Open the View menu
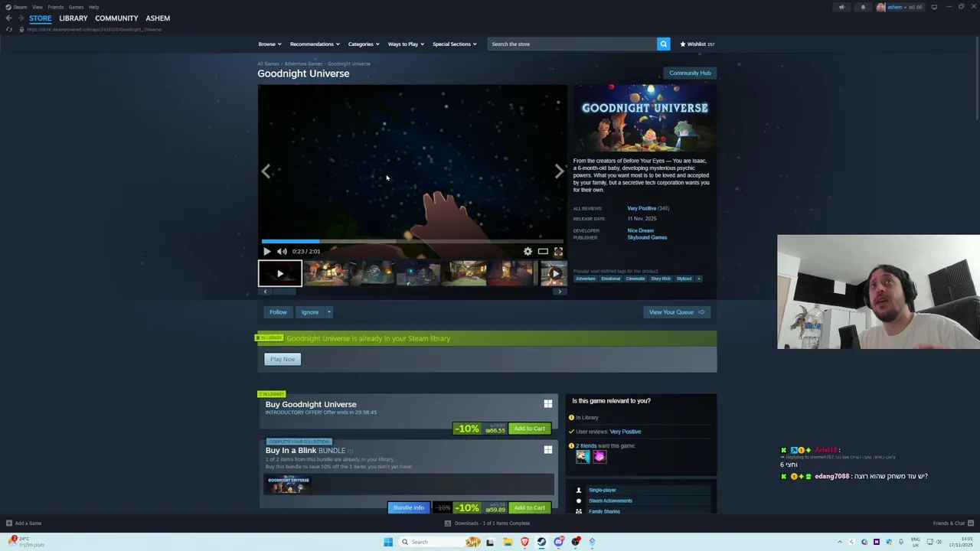The height and width of the screenshot is (551, 980). tap(37, 7)
